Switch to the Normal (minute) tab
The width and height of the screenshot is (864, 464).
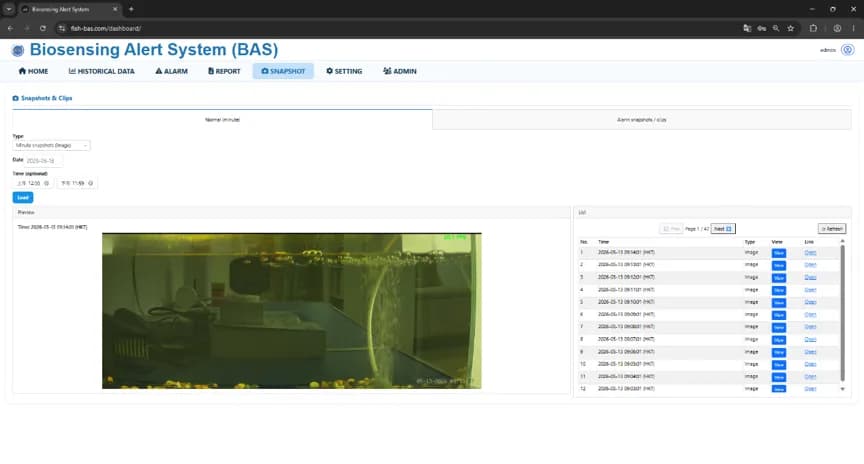click(x=223, y=120)
